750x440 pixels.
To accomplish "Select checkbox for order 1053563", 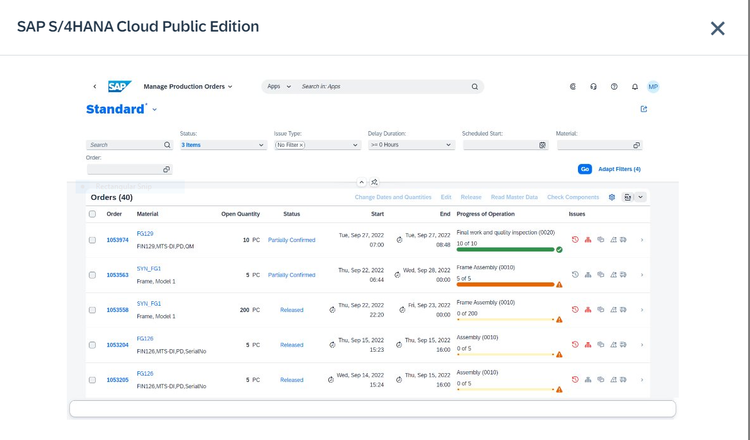I will pyautogui.click(x=92, y=275).
